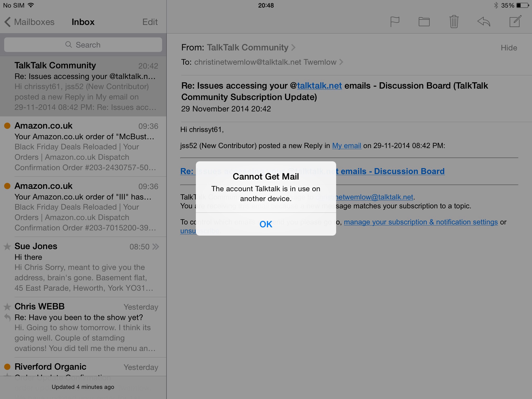Click the trash delete icon
Screen dimensions: 532x399
(x=454, y=22)
